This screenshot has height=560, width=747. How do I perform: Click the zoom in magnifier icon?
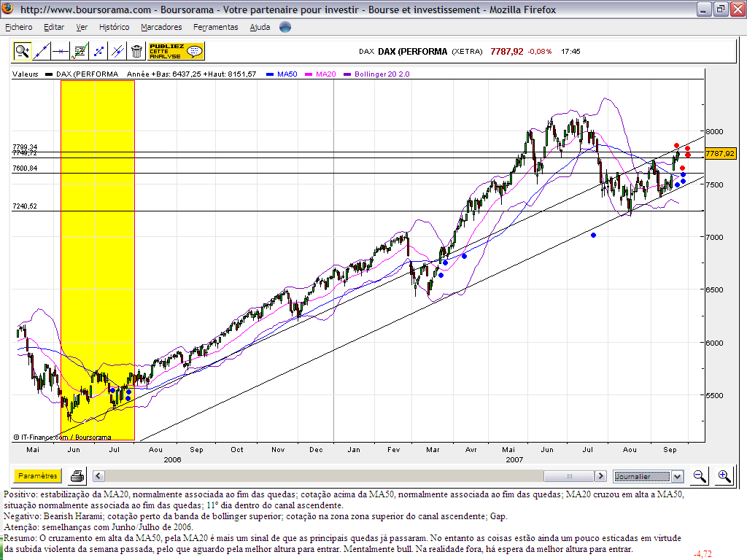click(x=724, y=476)
